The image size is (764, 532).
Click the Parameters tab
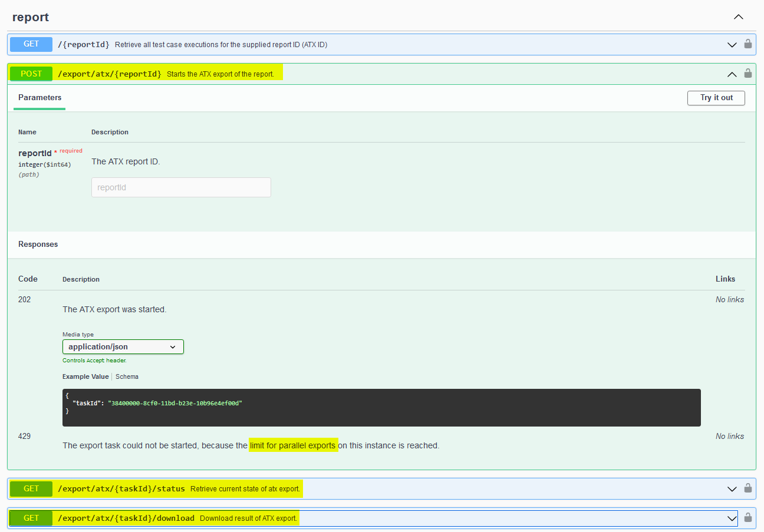click(39, 98)
